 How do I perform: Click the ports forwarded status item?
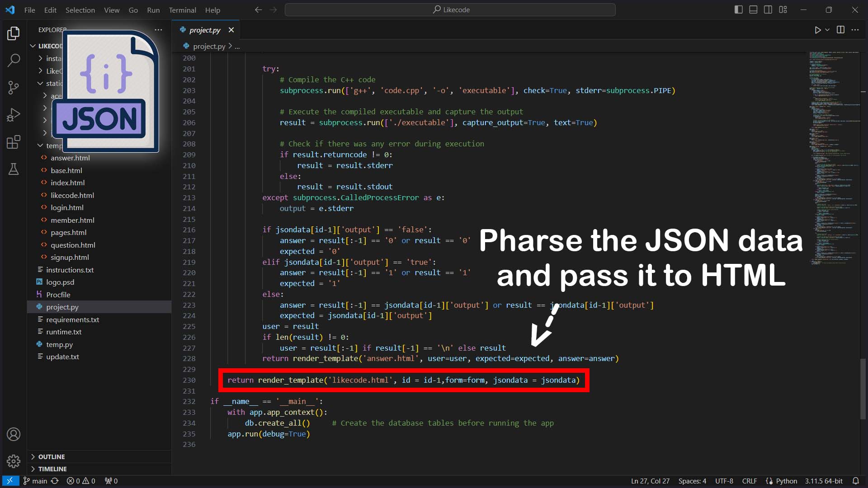click(x=111, y=481)
